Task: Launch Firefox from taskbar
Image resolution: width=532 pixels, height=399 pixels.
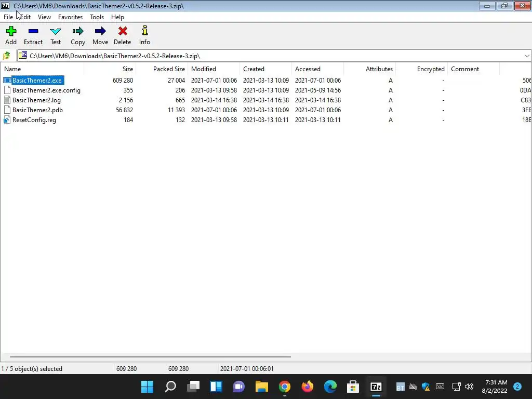Action: point(308,387)
